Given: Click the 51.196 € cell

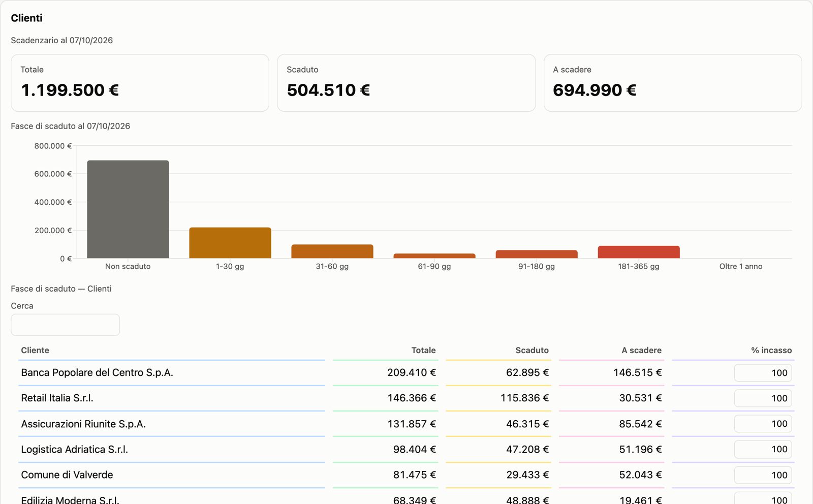Looking at the screenshot, I should 640,449.
